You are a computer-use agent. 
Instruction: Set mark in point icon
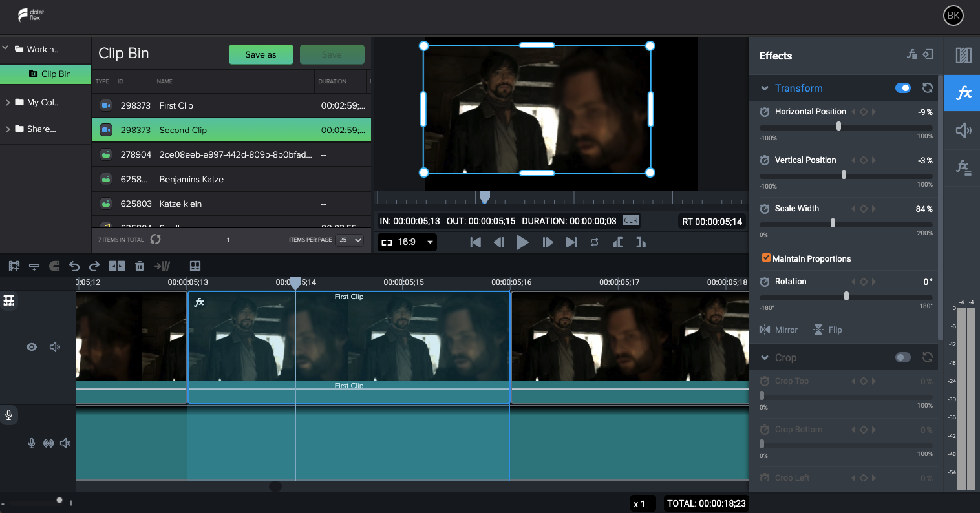point(618,242)
